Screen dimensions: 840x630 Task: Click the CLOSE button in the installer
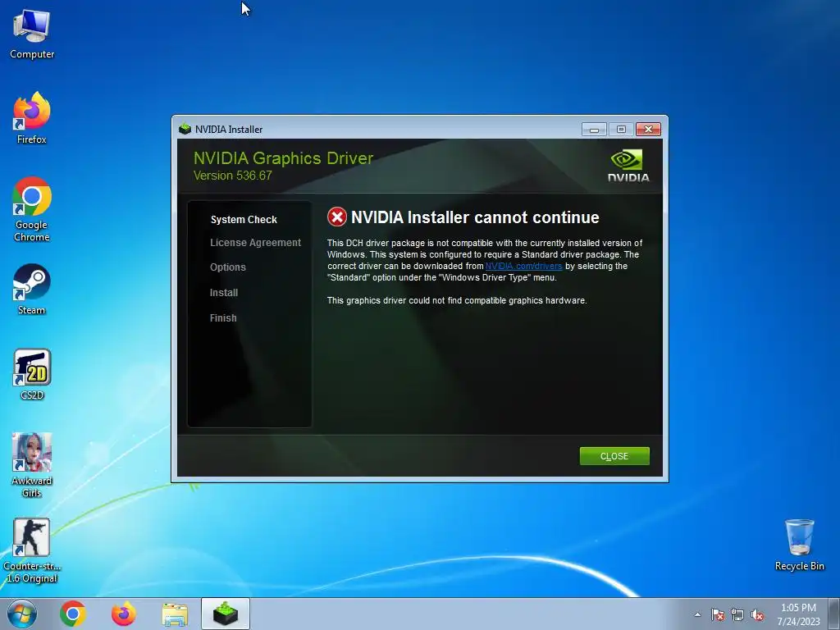pos(614,456)
